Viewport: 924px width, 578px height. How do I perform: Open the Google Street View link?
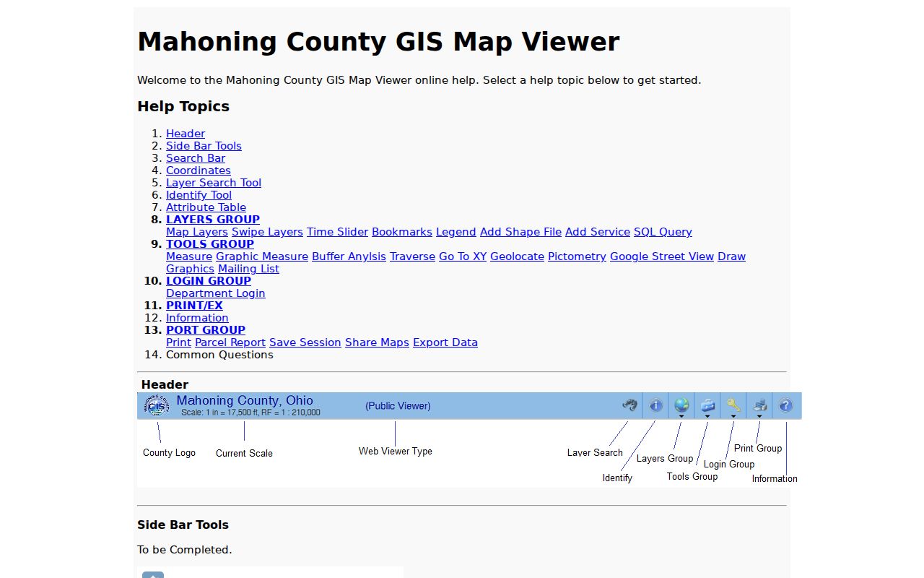coord(662,256)
